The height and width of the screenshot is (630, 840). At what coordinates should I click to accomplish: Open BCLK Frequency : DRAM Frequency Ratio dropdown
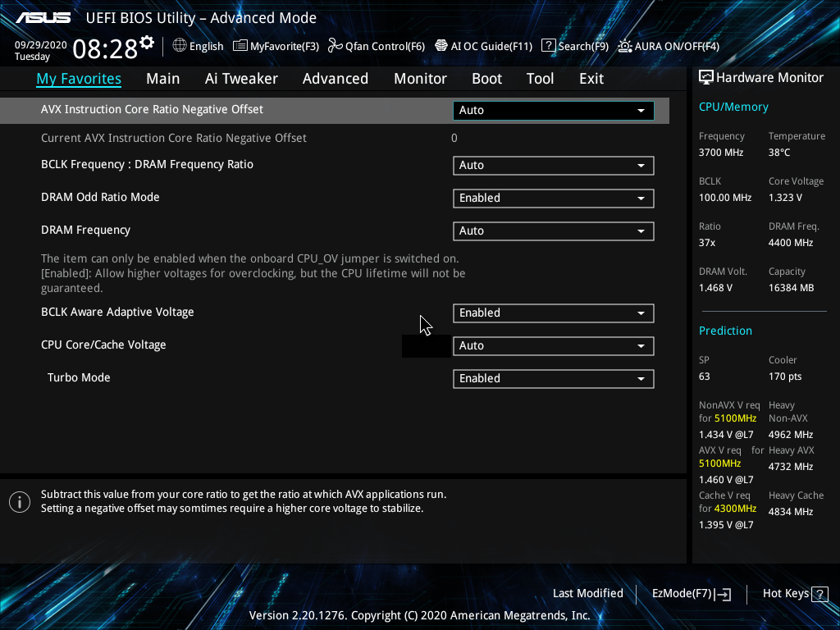click(x=554, y=166)
